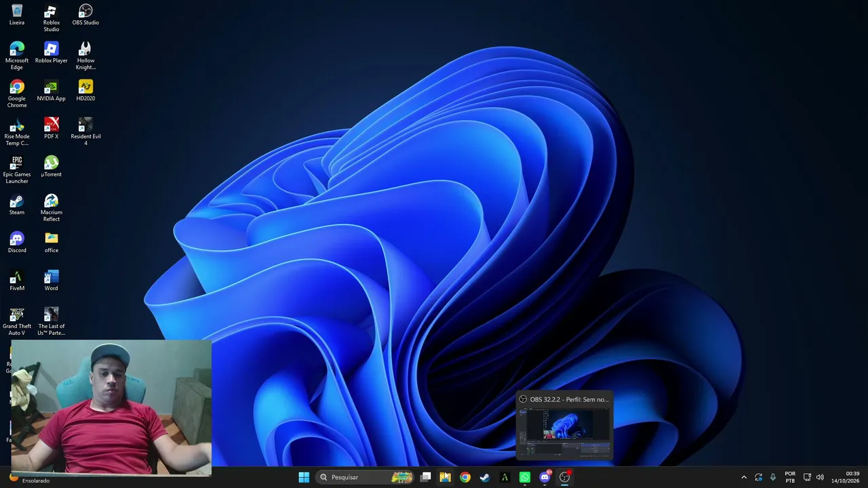The image size is (868, 488).
Task: Open the Windows Start menu
Action: 304,477
